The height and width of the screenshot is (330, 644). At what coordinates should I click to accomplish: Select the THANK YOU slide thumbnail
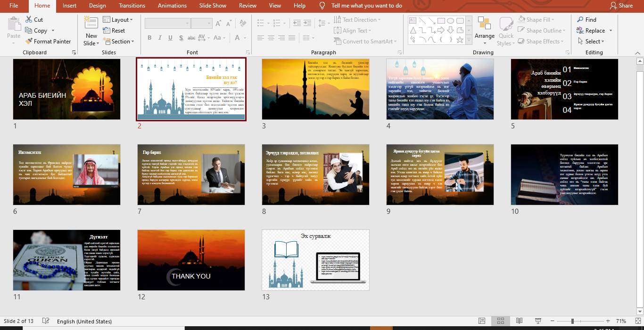[x=191, y=260]
